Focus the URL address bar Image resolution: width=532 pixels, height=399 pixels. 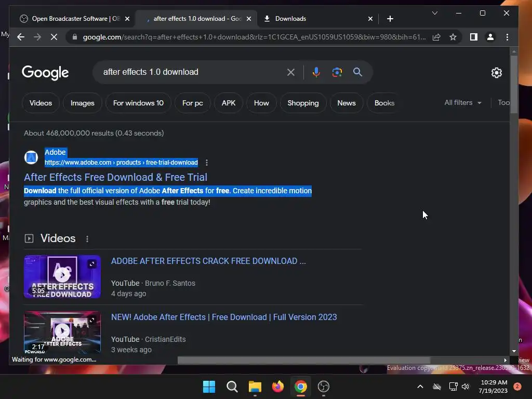pos(254,37)
